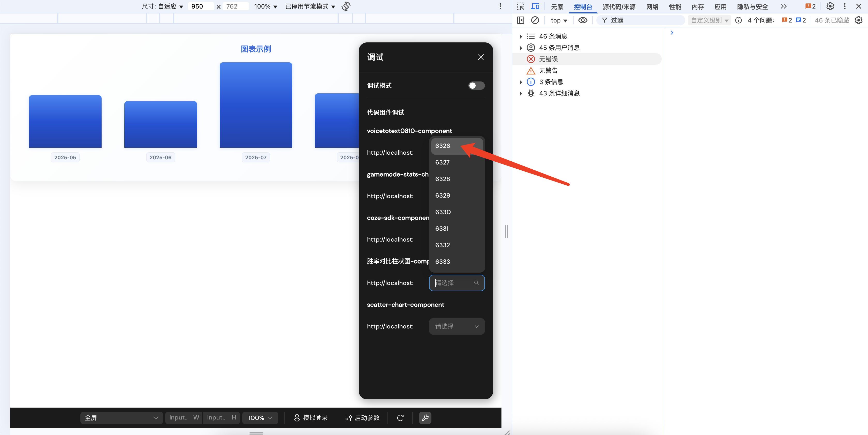Open the 100% zoom dropdown in device toolbar

pyautogui.click(x=265, y=6)
